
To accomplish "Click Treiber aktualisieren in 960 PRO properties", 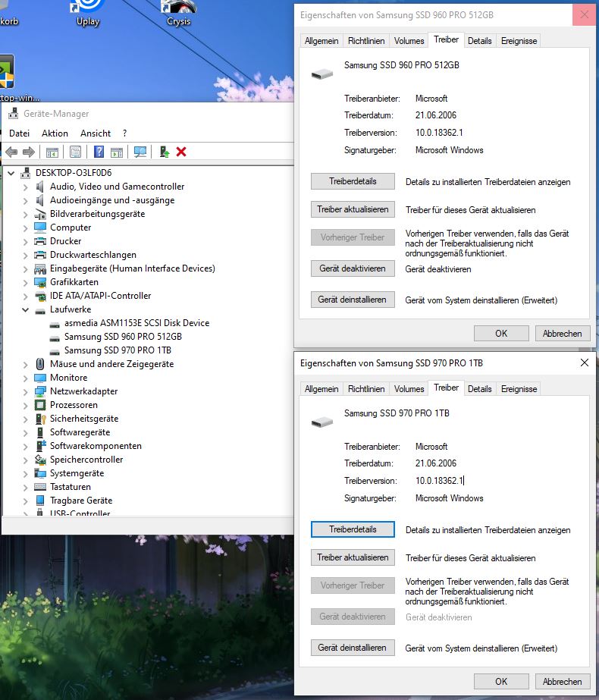I will tap(353, 209).
